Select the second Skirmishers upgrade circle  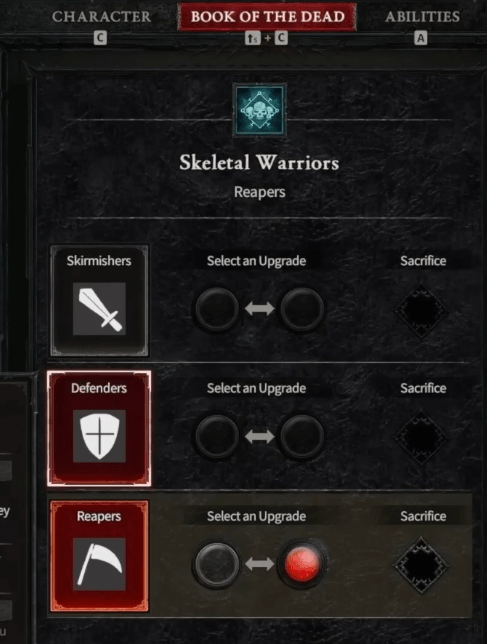coord(302,309)
